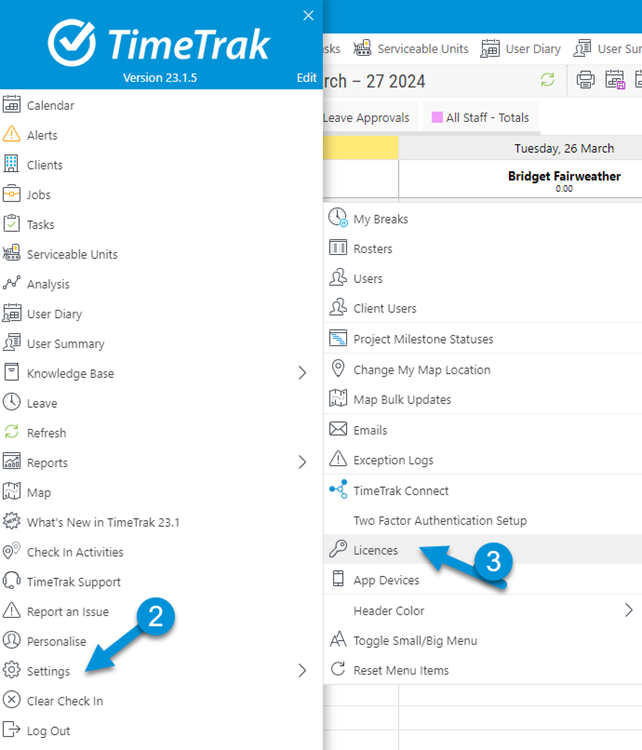The height and width of the screenshot is (750, 642).
Task: Click the Licences key icon
Action: (338, 550)
